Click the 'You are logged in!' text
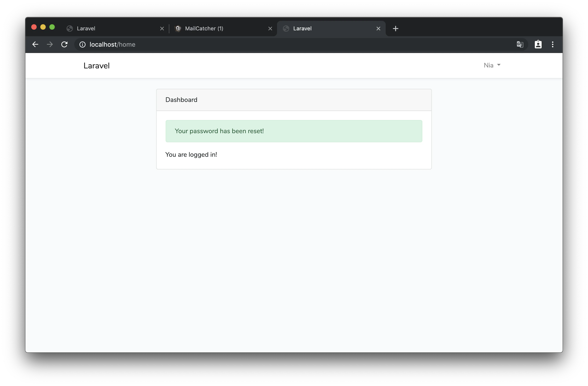The width and height of the screenshot is (588, 386). (191, 154)
